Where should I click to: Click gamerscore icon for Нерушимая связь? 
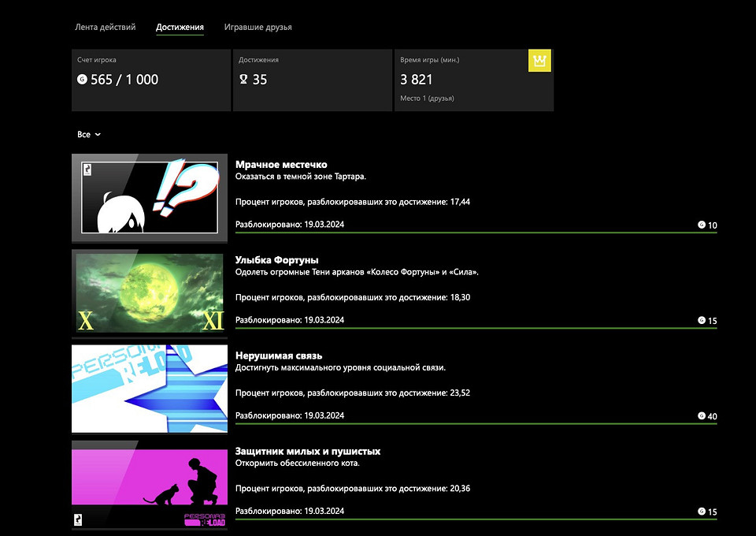[701, 416]
